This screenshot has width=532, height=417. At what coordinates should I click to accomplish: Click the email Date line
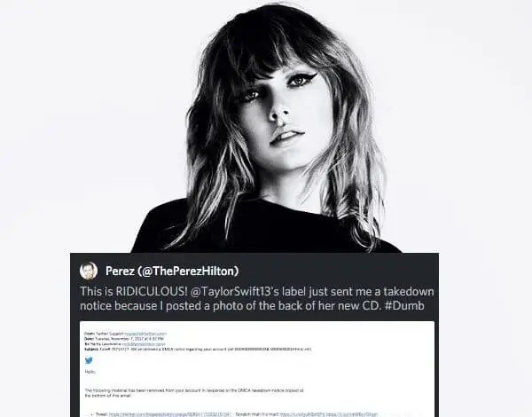pyautogui.click(x=124, y=339)
